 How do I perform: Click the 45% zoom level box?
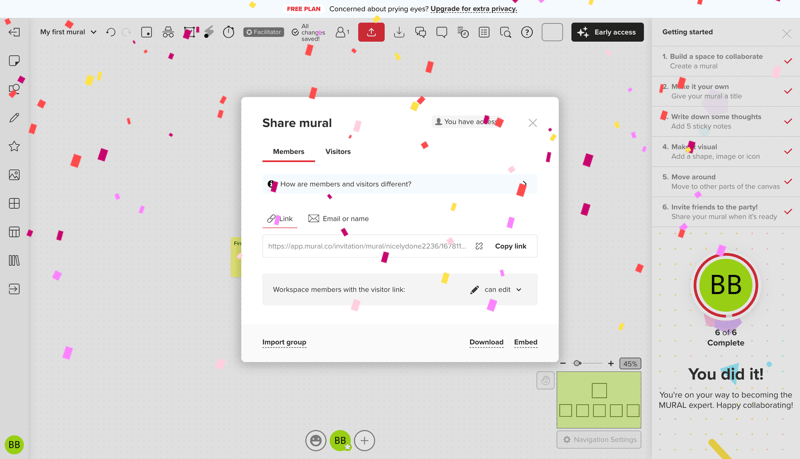630,364
